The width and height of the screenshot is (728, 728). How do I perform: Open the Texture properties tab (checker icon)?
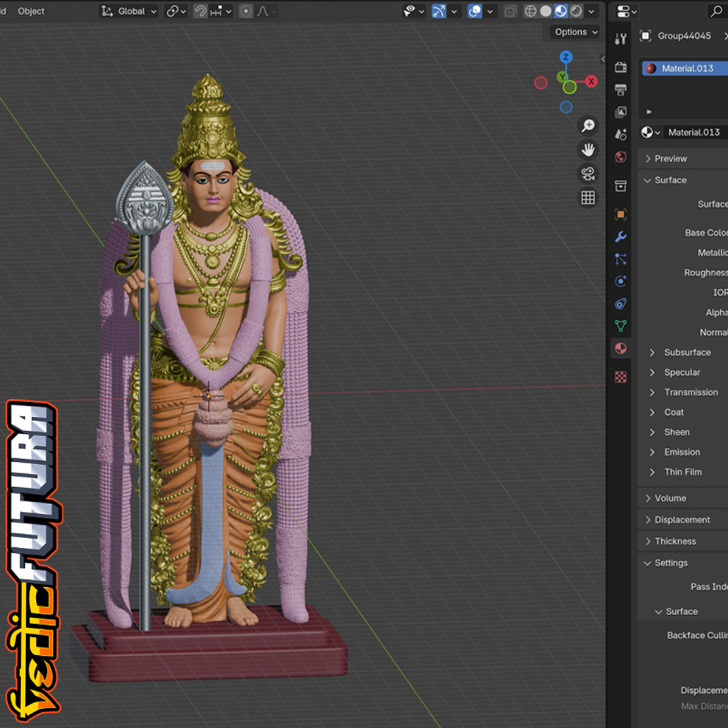click(x=620, y=377)
